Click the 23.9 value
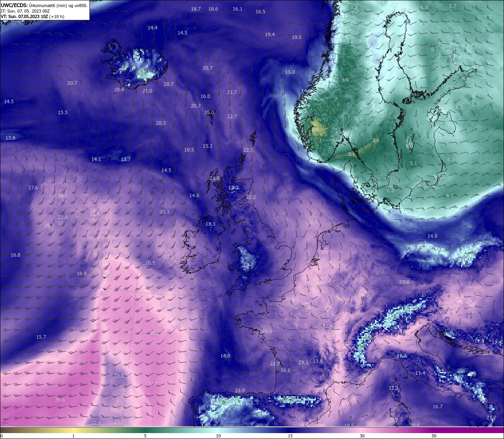This screenshot has width=504, height=439. click(404, 282)
